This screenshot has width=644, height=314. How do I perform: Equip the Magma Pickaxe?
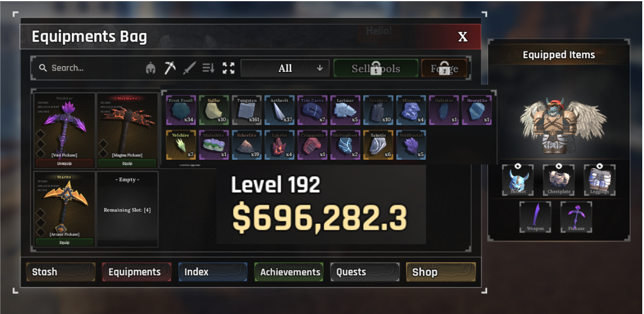pyautogui.click(x=127, y=163)
